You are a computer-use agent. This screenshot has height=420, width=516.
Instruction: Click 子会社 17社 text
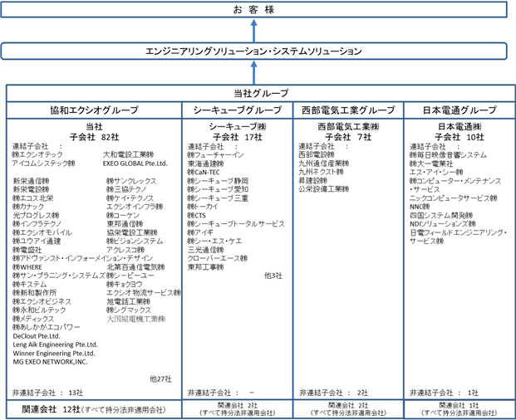238,137
